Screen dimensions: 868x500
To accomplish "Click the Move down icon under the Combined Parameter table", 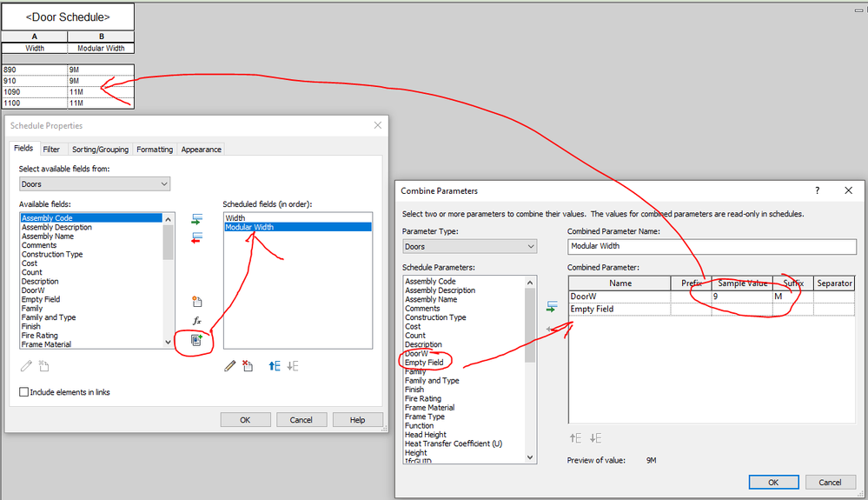I will pos(595,438).
